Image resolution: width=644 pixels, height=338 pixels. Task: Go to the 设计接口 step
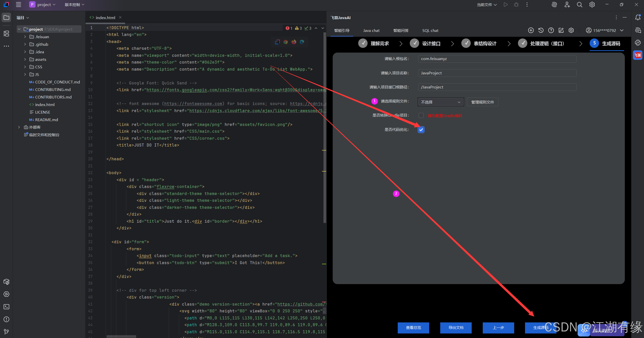point(425,43)
